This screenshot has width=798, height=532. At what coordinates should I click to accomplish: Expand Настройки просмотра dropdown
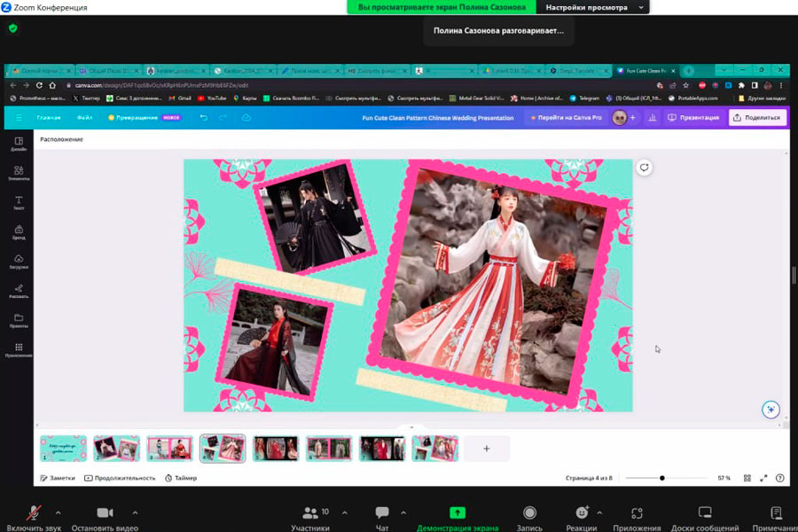596,7
